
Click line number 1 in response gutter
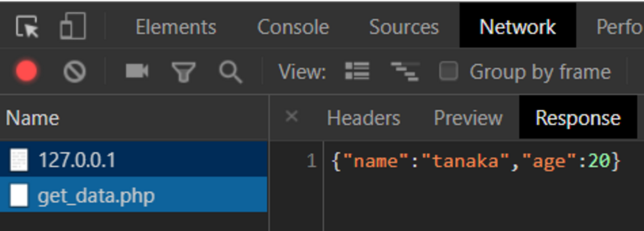point(311,161)
